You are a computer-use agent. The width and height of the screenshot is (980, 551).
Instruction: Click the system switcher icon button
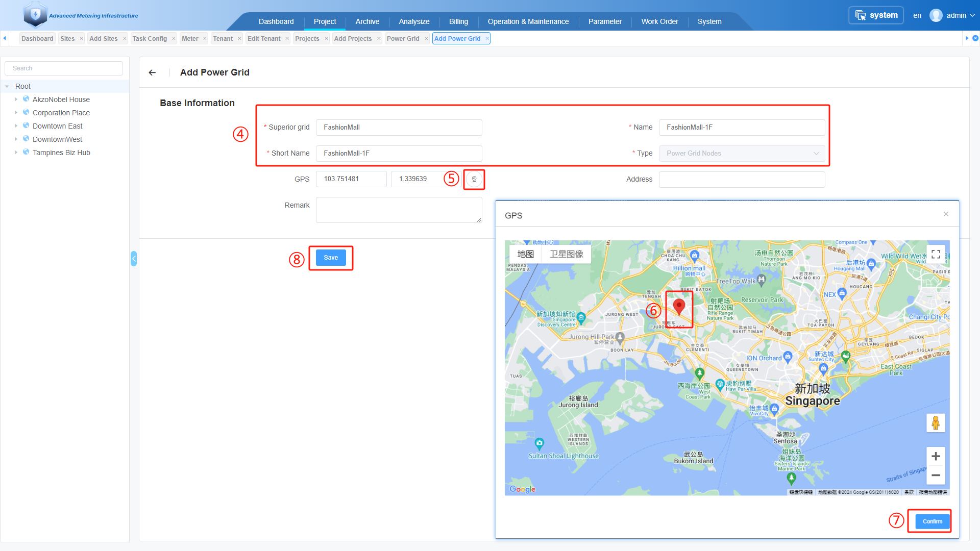(876, 15)
